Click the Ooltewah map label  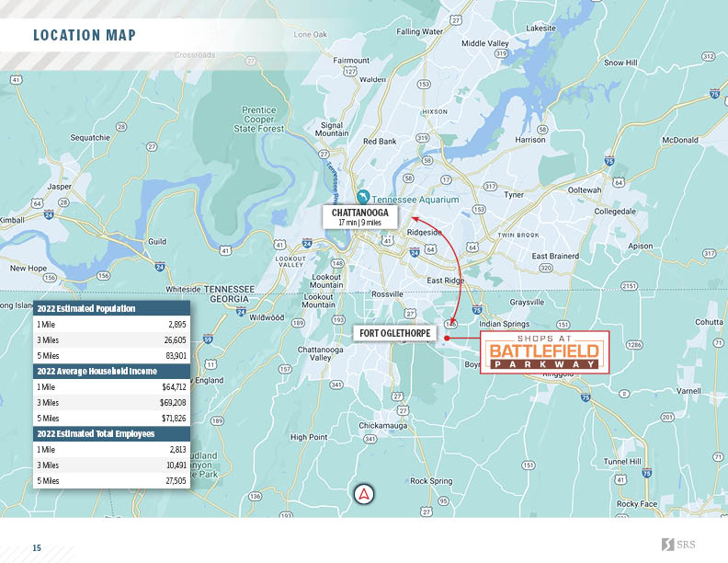coord(585,190)
